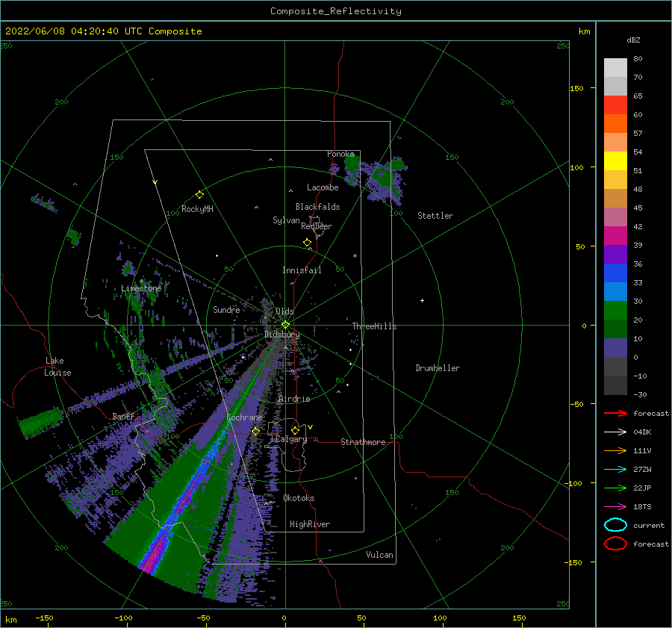Viewport: 672px width, 628px height.
Task: Select the cyan current ellipse icon
Action: pyautogui.click(x=615, y=525)
